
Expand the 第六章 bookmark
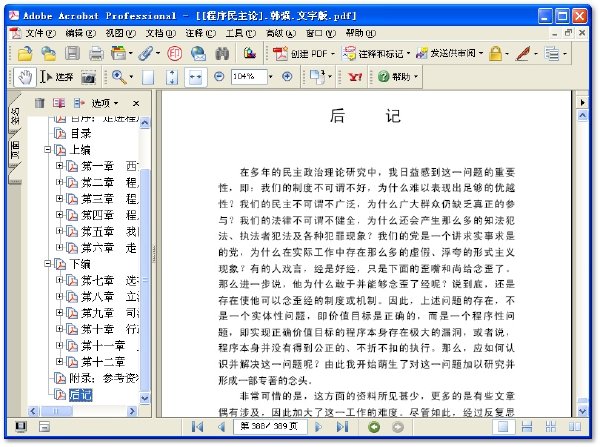point(59,247)
